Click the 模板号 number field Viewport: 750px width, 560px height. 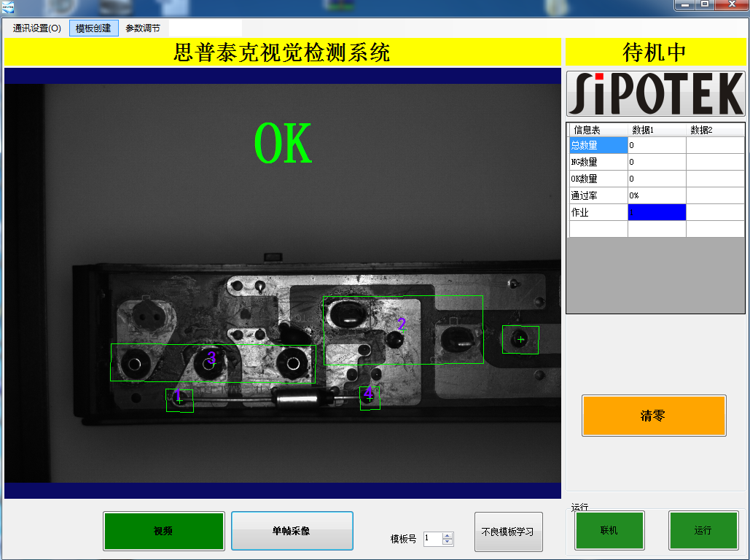click(x=433, y=538)
